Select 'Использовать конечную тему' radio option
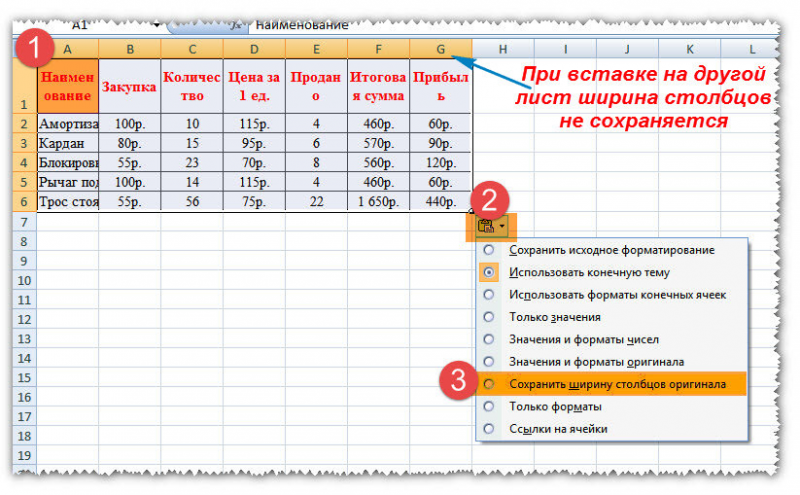 pyautogui.click(x=612, y=273)
